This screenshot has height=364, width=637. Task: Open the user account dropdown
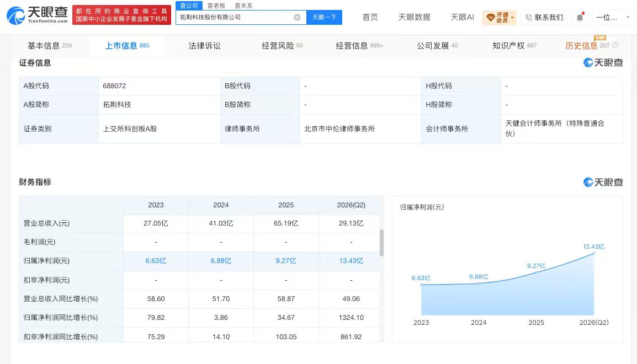click(613, 18)
